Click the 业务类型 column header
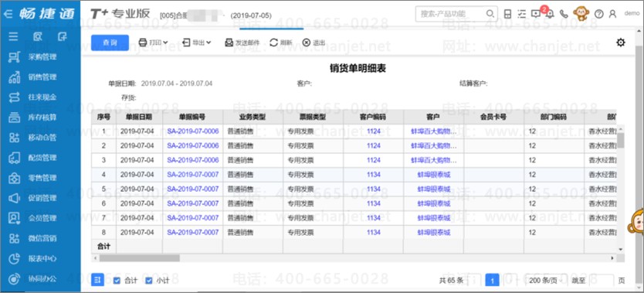 point(253,117)
